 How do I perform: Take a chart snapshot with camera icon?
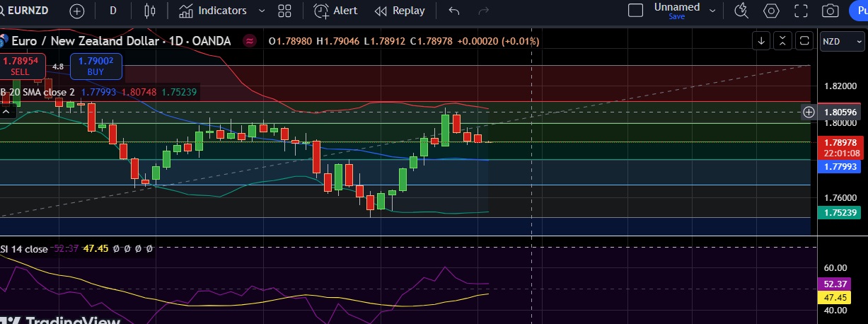click(831, 11)
